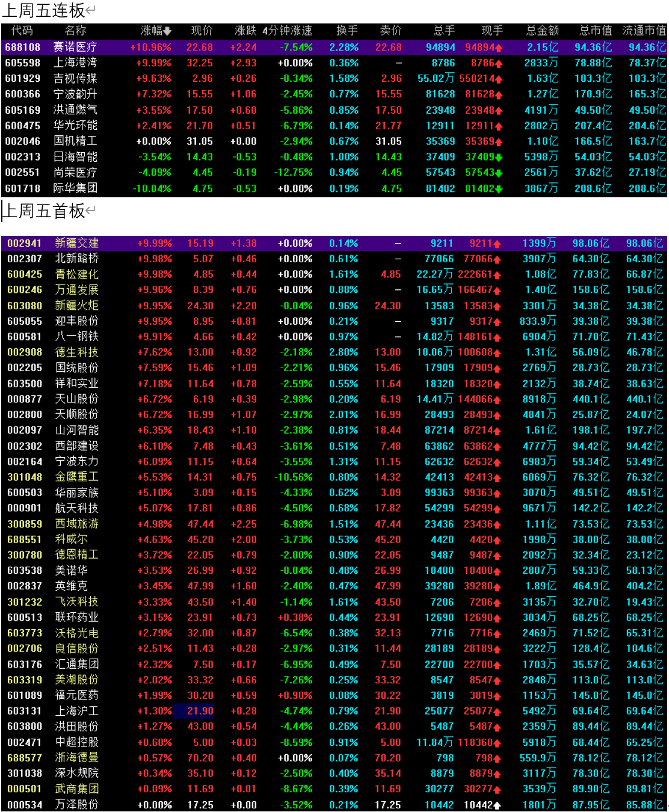Screen dimensions: 669x812
Task: Sort by the 流通市值 column header
Action: [x=644, y=31]
